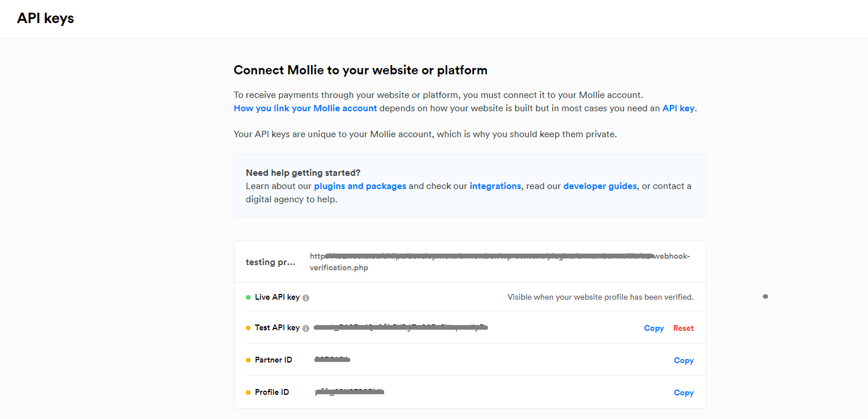Image resolution: width=868 pixels, height=419 pixels.
Task: Click the redacted Profile ID value
Action: [350, 392]
